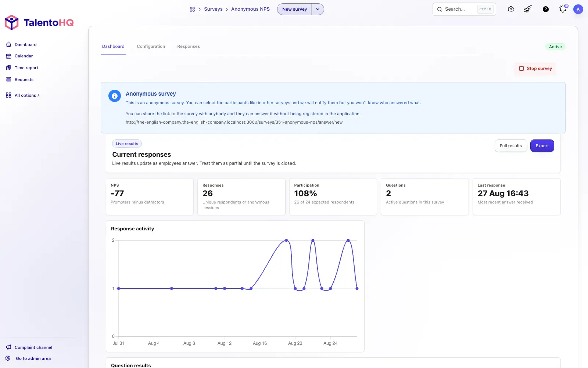
Task: Click the Response activity heading
Action: [x=132, y=229]
